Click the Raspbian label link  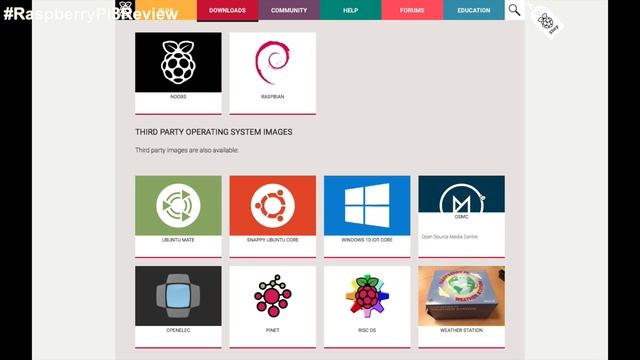273,97
